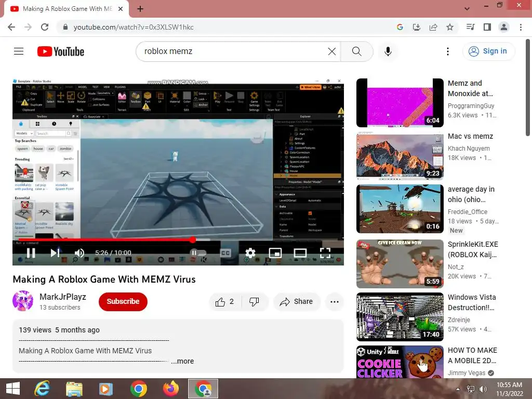The width and height of the screenshot is (532, 399).
Task: Open the YouTube guide hamburger menu
Action: pos(19,51)
